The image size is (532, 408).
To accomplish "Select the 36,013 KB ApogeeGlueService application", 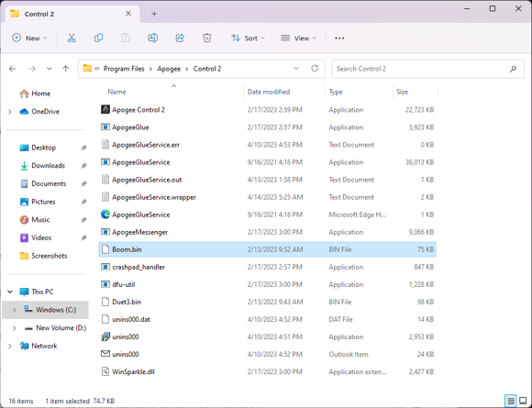I will point(267,162).
